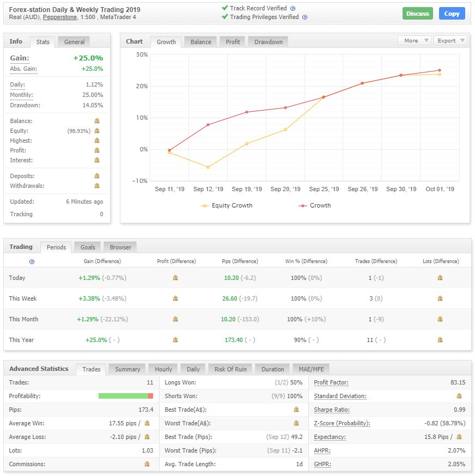Click the Standard Deviation lock icon
The width and height of the screenshot is (475, 476).
459,396
